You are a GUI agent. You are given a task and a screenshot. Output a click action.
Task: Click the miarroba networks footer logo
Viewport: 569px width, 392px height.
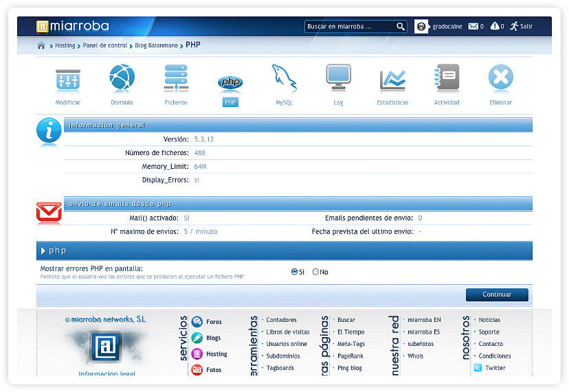coord(106,348)
